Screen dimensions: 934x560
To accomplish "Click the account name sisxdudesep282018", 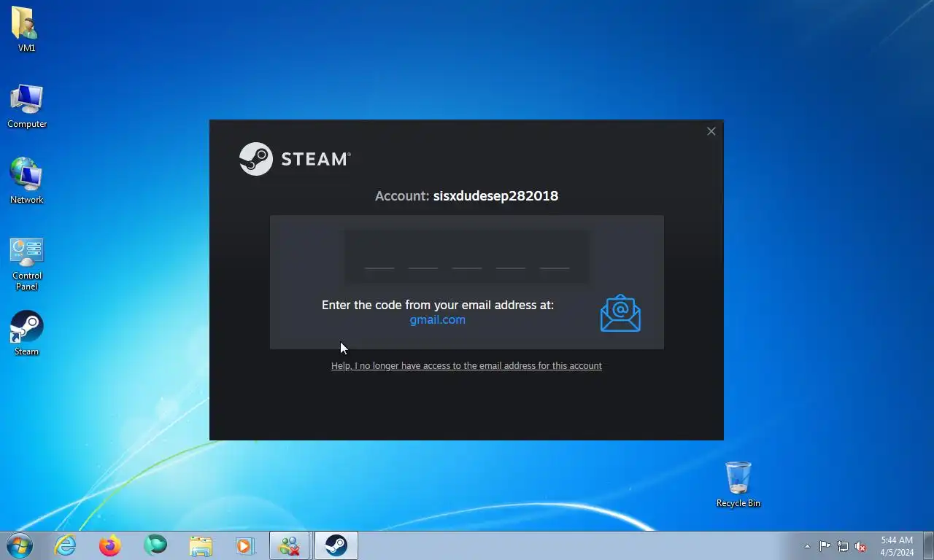I will point(495,196).
